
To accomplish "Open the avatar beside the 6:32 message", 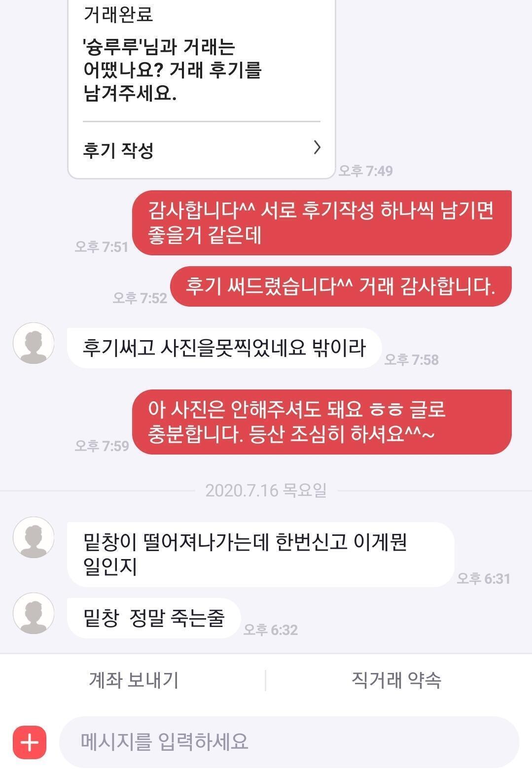I will (34, 613).
